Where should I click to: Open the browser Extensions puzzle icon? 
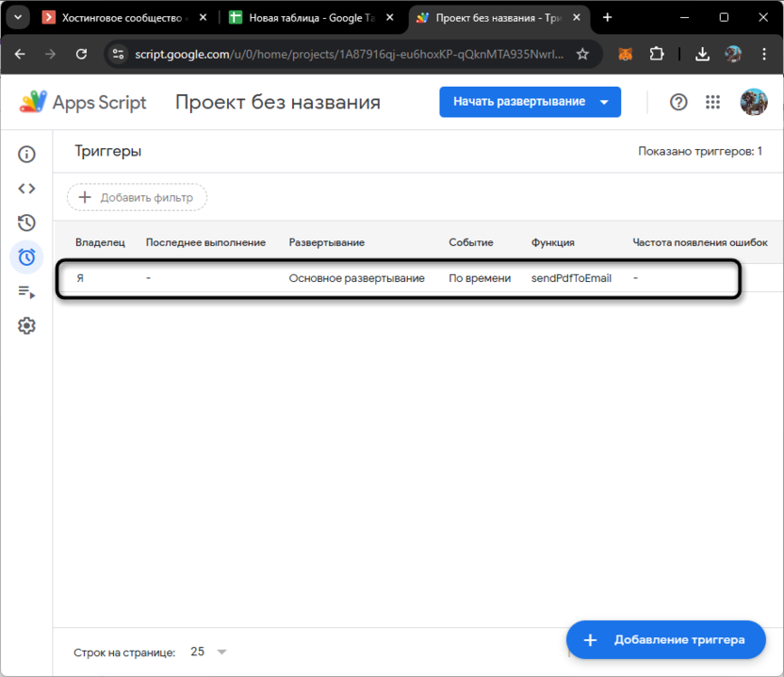[657, 54]
